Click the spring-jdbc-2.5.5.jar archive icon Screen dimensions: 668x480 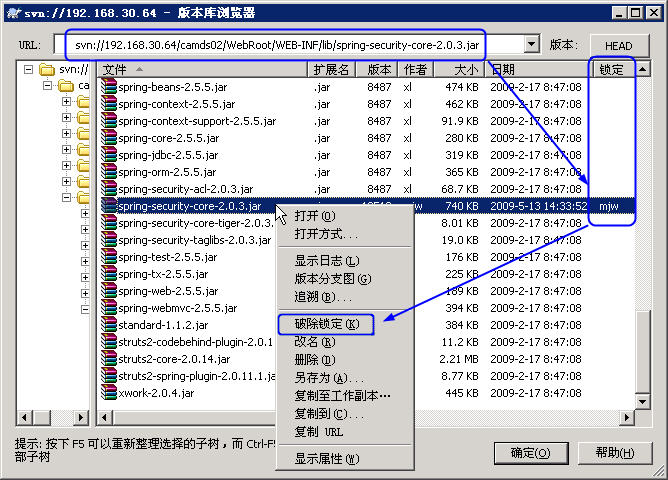(x=109, y=155)
